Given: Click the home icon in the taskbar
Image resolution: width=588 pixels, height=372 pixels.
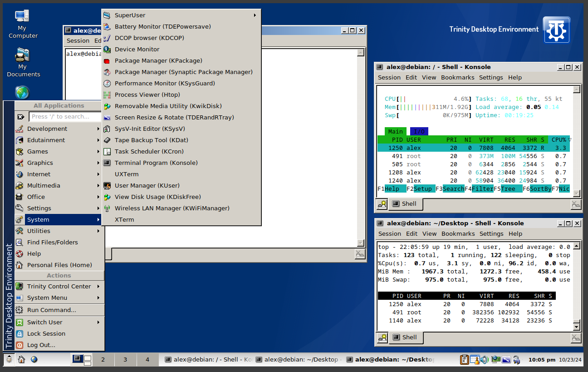Looking at the screenshot, I should point(21,359).
